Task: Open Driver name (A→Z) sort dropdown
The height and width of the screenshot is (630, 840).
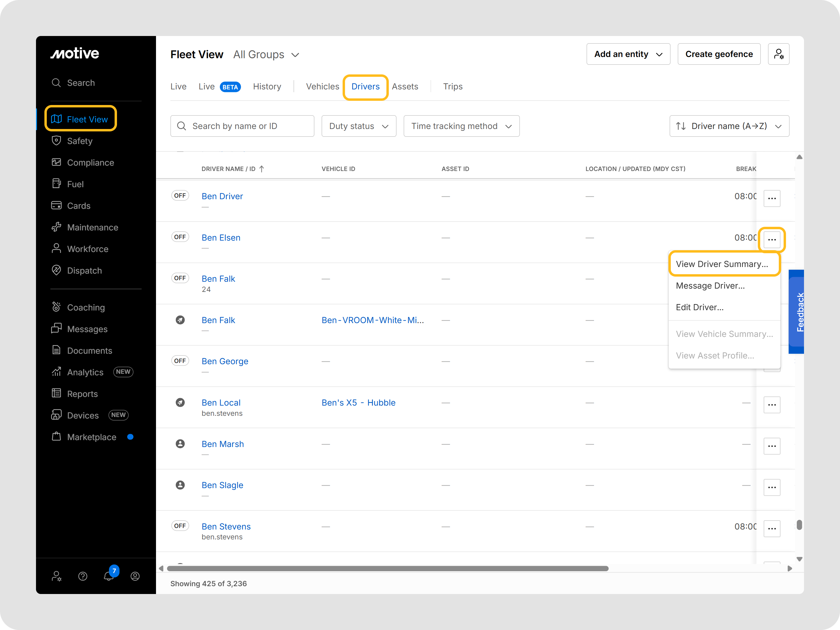Action: [x=729, y=126]
